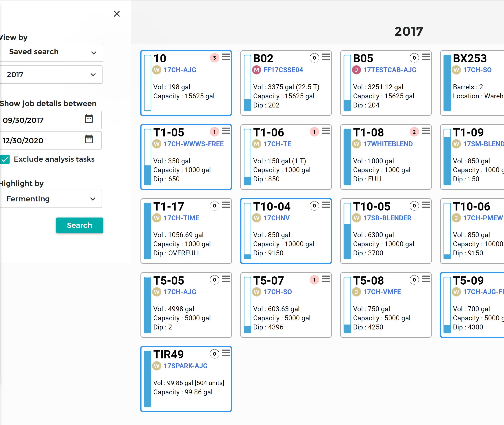The image size is (504, 425).
Task: Click the 1 job badge on T1-05
Action: click(x=215, y=132)
